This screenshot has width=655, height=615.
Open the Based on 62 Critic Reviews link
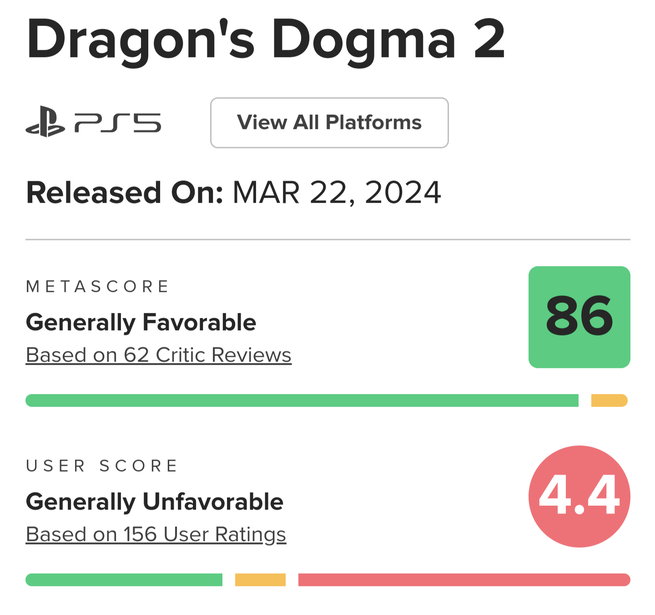158,355
